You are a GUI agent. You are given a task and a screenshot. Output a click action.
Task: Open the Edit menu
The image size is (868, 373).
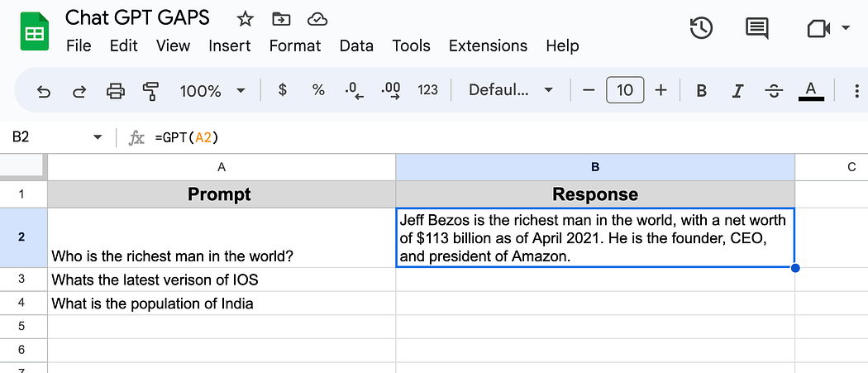coord(123,45)
